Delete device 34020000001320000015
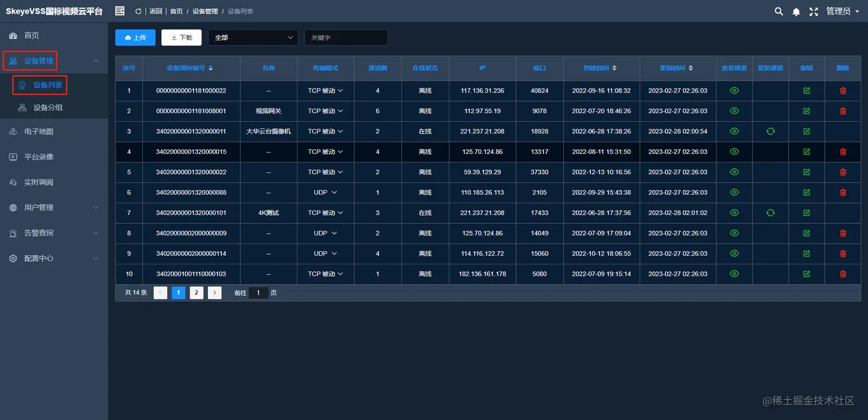 point(843,152)
